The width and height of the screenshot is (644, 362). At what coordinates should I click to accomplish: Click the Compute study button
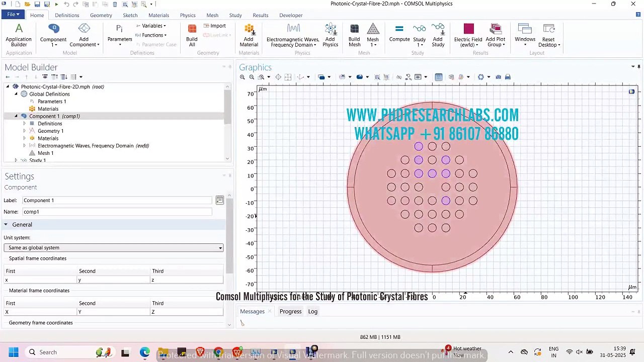[399, 33]
